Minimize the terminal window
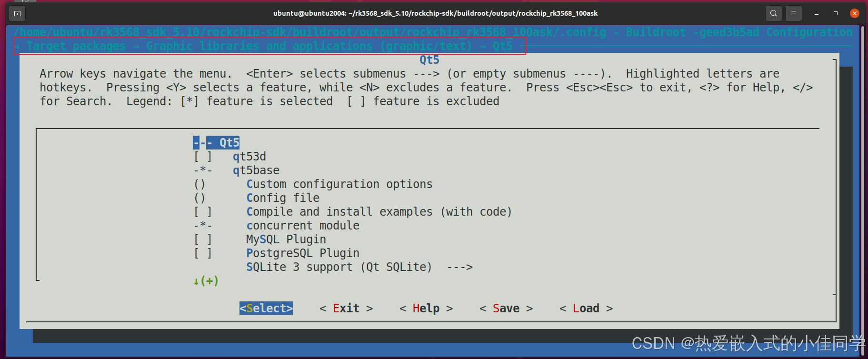868x359 pixels. [817, 14]
